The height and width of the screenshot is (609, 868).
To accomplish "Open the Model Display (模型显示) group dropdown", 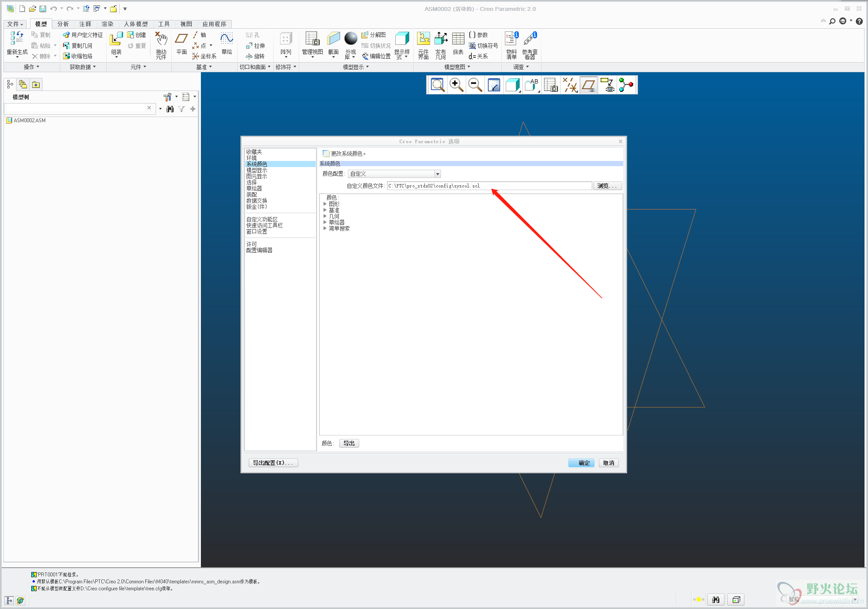I will (356, 67).
